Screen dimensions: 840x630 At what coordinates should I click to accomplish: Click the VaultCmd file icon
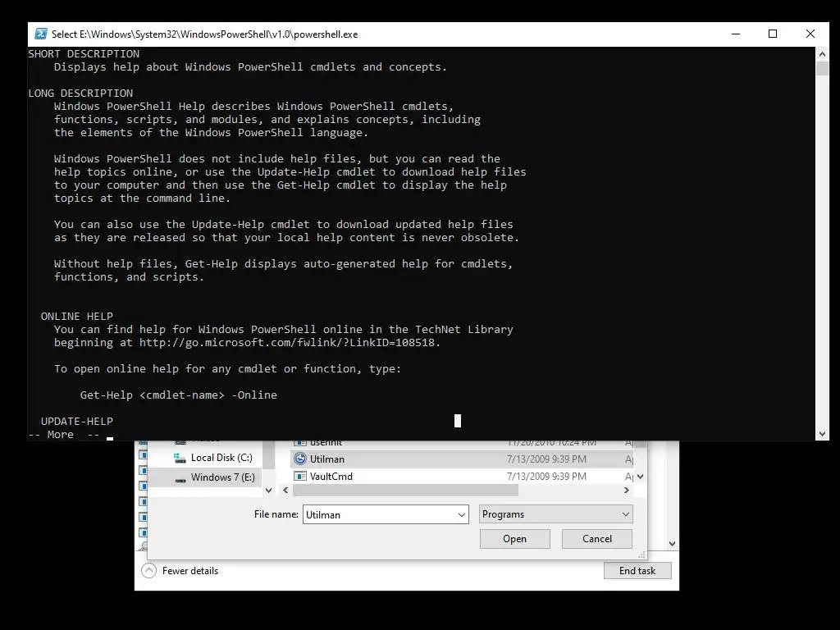(x=300, y=477)
